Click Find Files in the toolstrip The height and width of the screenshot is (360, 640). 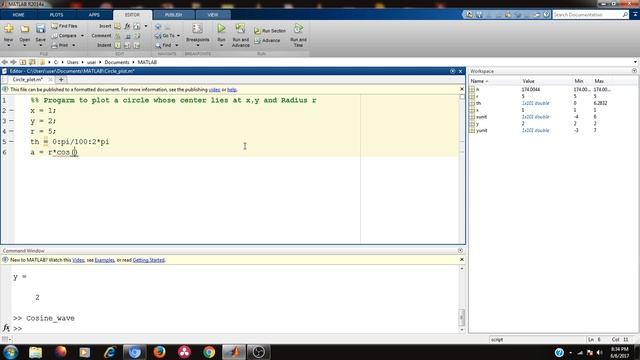(64, 26)
